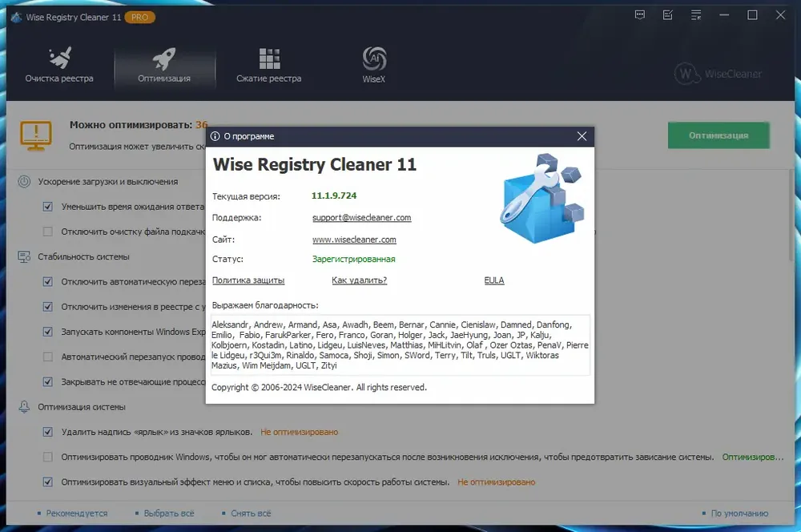The height and width of the screenshot is (532, 801).
Task: Click the thanks contributors list box
Action: pyautogui.click(x=400, y=345)
